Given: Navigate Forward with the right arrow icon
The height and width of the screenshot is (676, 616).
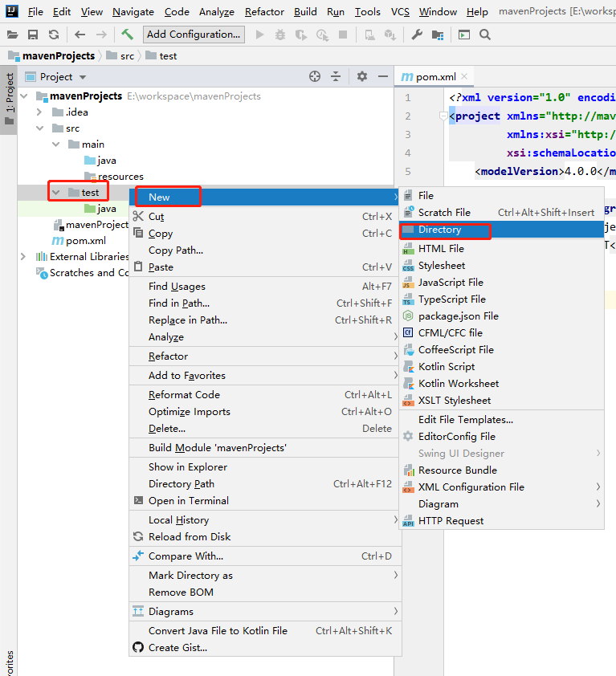Looking at the screenshot, I should pyautogui.click(x=101, y=35).
